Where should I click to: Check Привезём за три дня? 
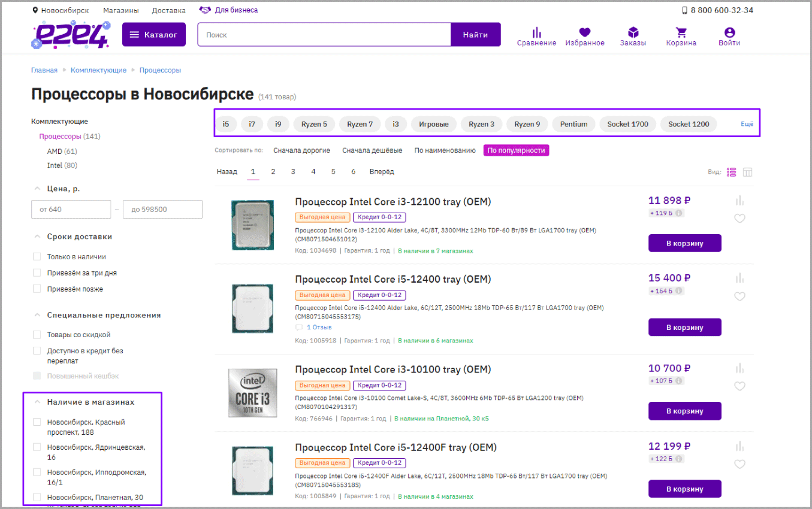37,272
